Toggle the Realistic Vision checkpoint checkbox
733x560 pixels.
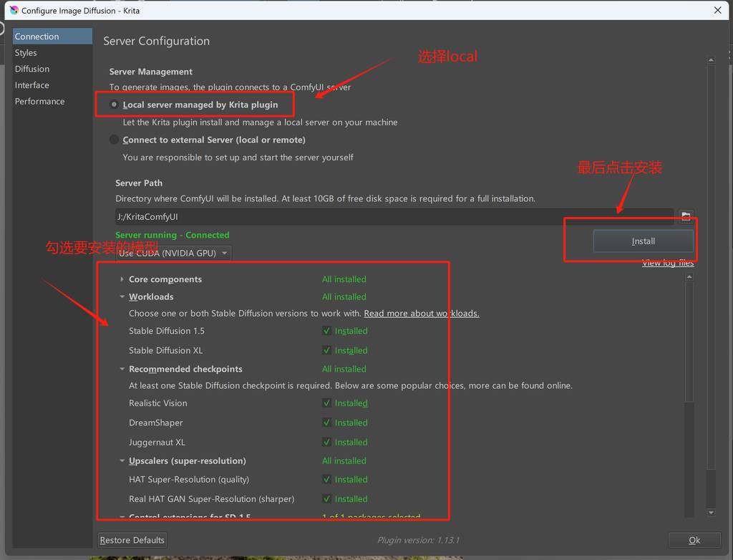(x=326, y=403)
